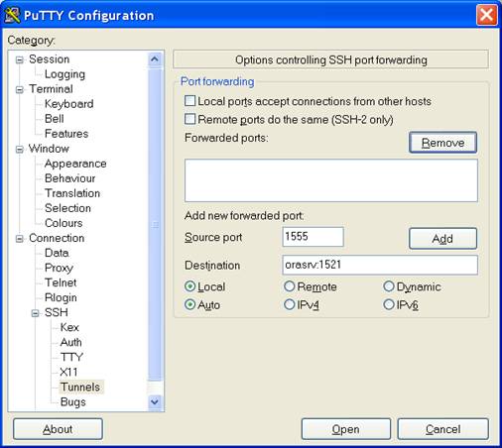Open the Session category
502x448 pixels.
coord(50,59)
